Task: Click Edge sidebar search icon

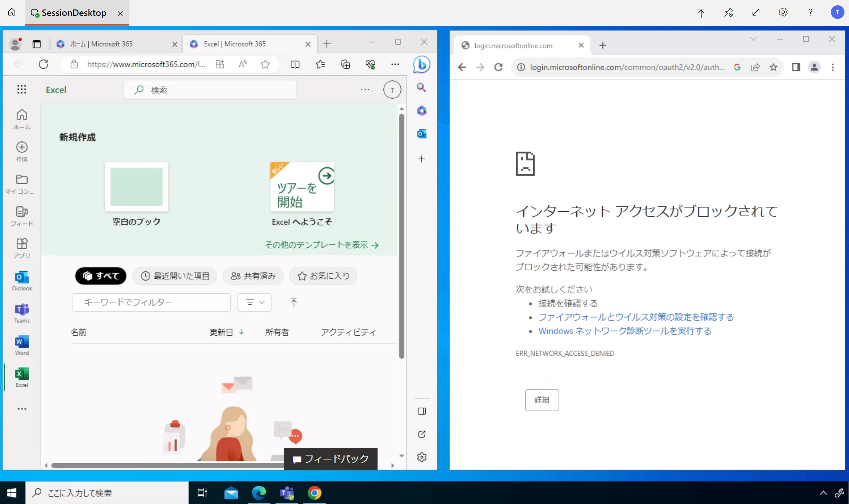Action: (421, 88)
